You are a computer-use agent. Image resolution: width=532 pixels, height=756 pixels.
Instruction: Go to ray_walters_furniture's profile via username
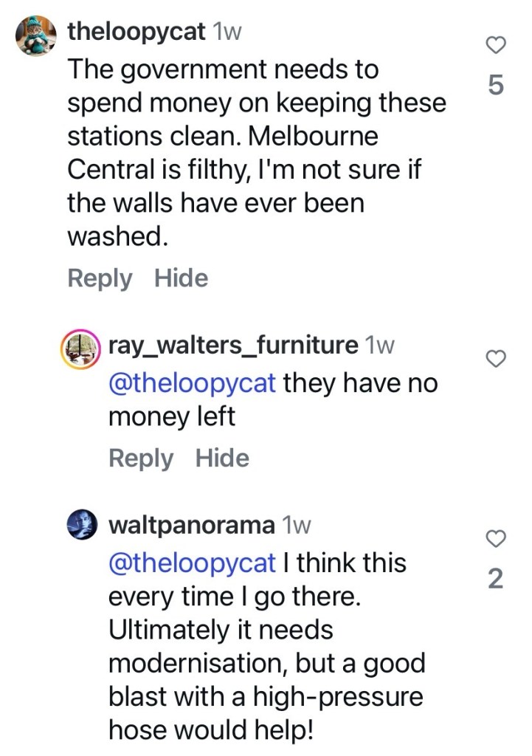pyautogui.click(x=232, y=345)
